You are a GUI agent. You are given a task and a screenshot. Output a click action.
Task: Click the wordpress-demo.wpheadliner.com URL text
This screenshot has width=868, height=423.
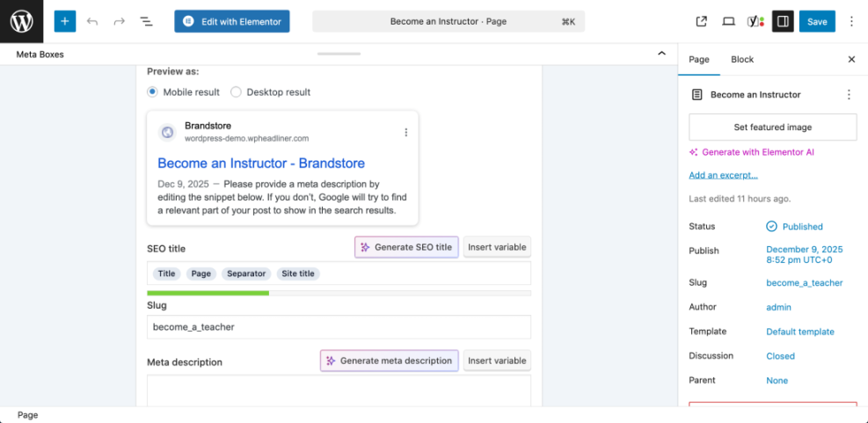point(247,138)
